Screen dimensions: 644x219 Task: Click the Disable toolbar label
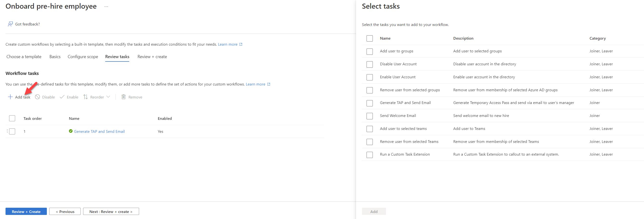point(49,97)
